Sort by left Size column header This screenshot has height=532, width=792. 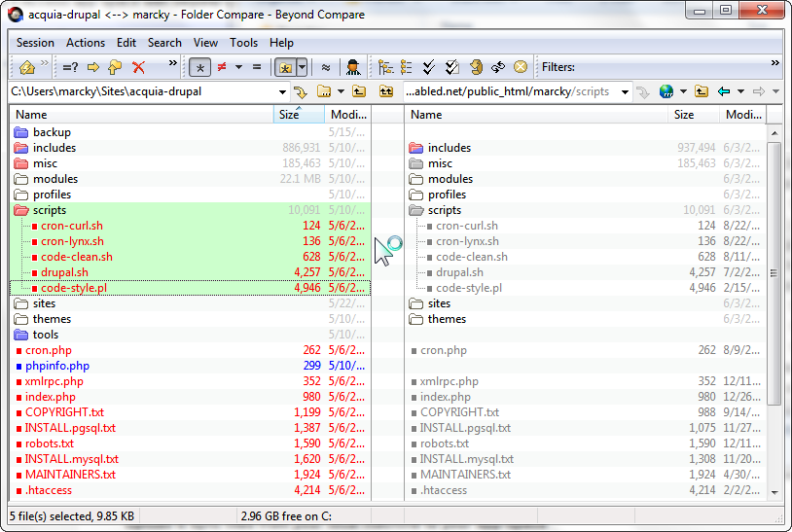tap(299, 115)
